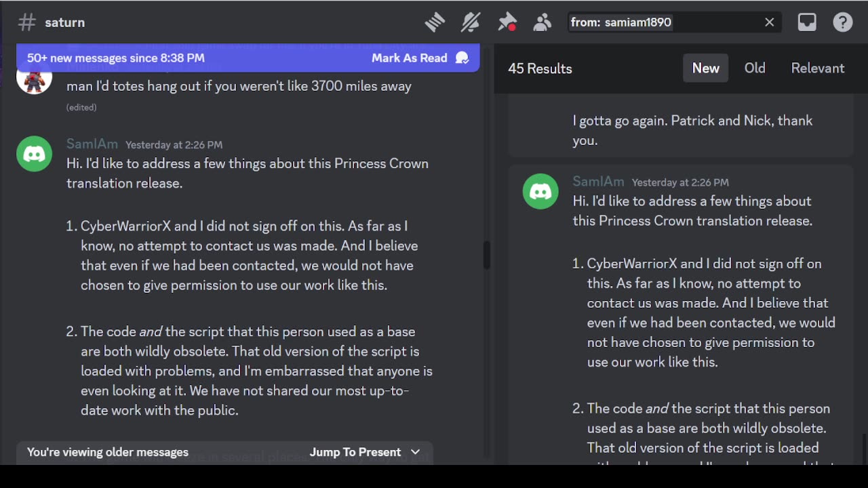Screen dimensions: 868x488
Task: Sort search results by Relevant
Action: pyautogui.click(x=817, y=68)
